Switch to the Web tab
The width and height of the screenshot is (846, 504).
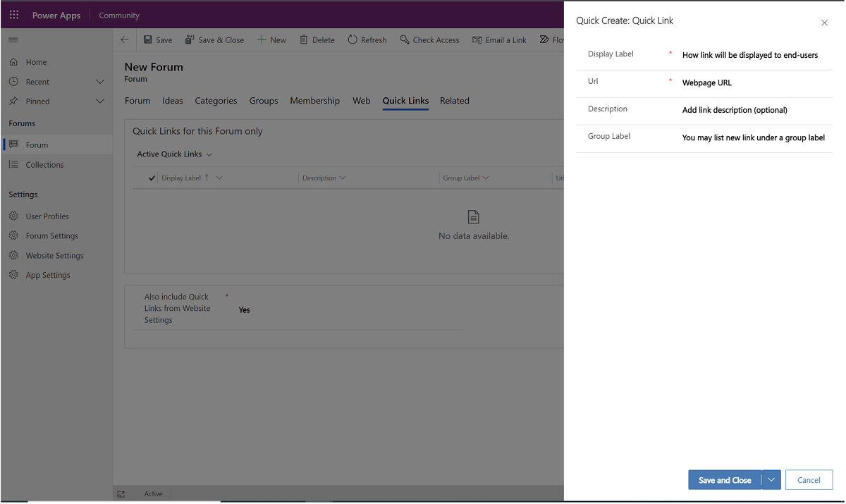(x=362, y=101)
